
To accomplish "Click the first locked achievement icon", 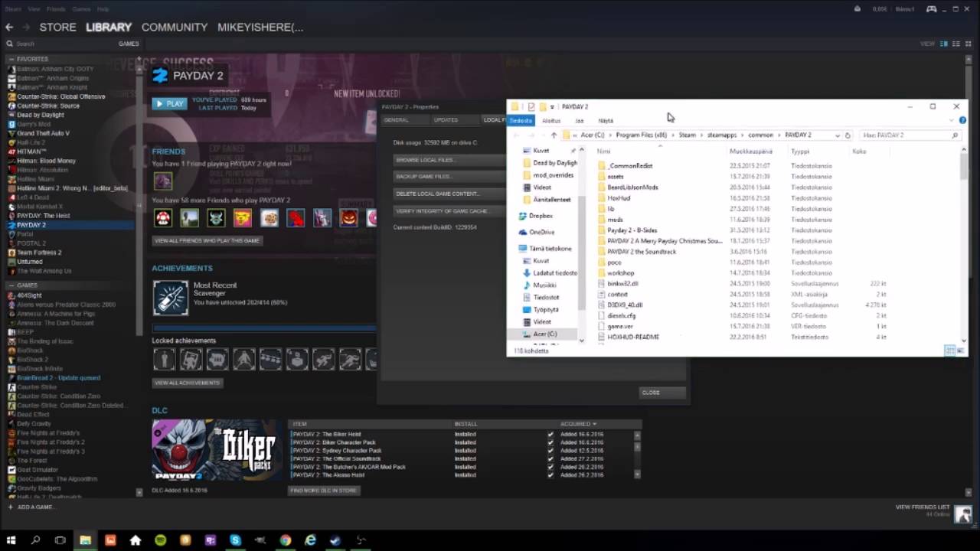I will (x=164, y=359).
